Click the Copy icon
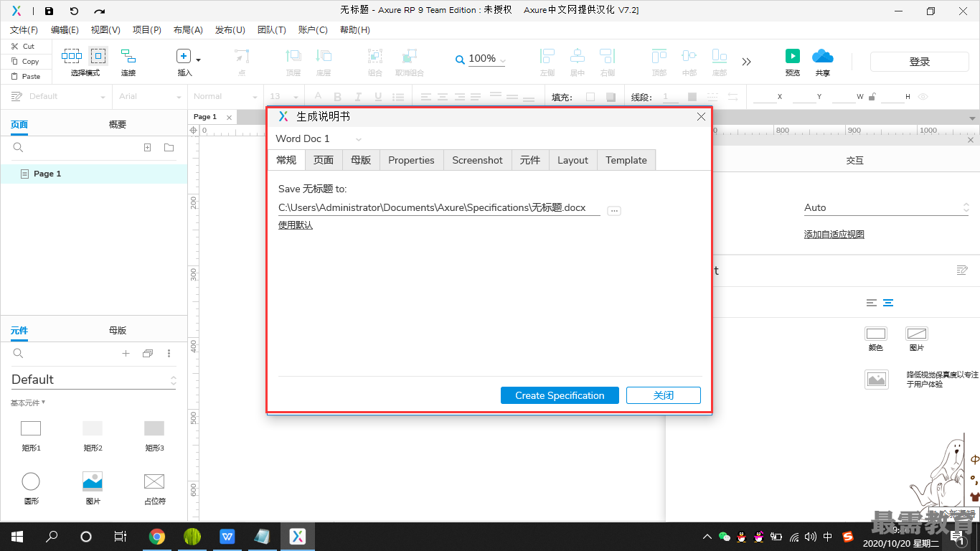 (14, 62)
